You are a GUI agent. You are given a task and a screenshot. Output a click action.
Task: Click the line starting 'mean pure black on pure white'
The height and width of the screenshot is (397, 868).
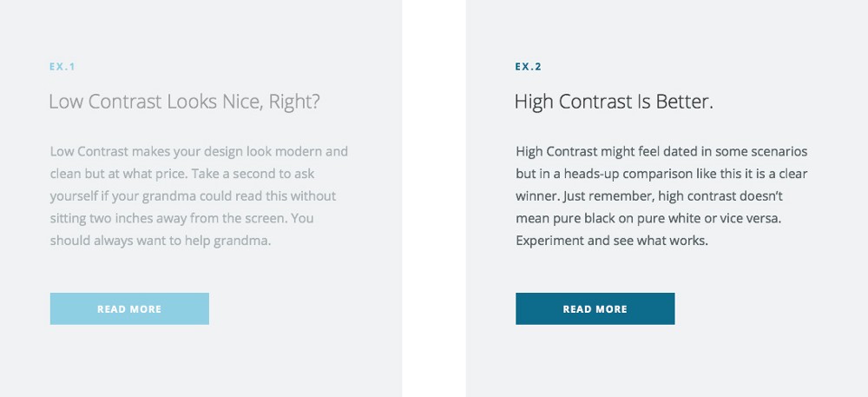(648, 218)
